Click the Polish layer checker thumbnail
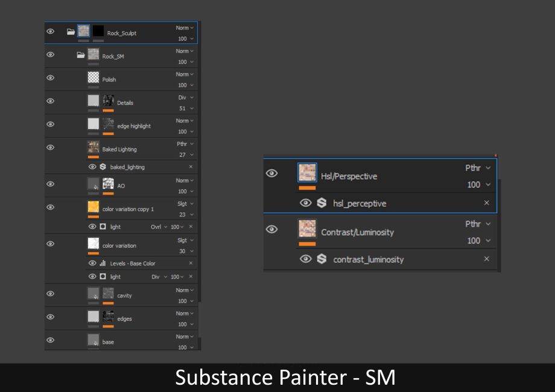 tap(94, 77)
